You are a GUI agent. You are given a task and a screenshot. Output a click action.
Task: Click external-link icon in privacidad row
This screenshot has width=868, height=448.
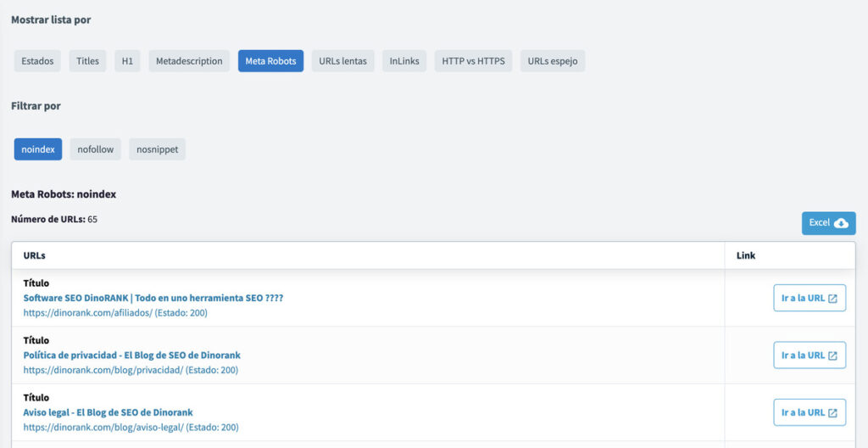(832, 356)
